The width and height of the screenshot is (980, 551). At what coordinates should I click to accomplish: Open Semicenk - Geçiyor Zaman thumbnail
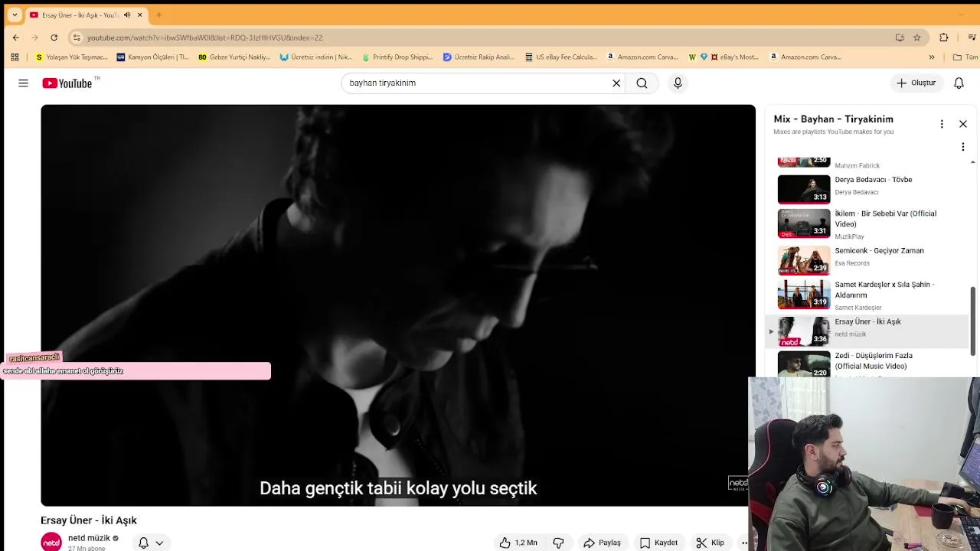pos(804,259)
